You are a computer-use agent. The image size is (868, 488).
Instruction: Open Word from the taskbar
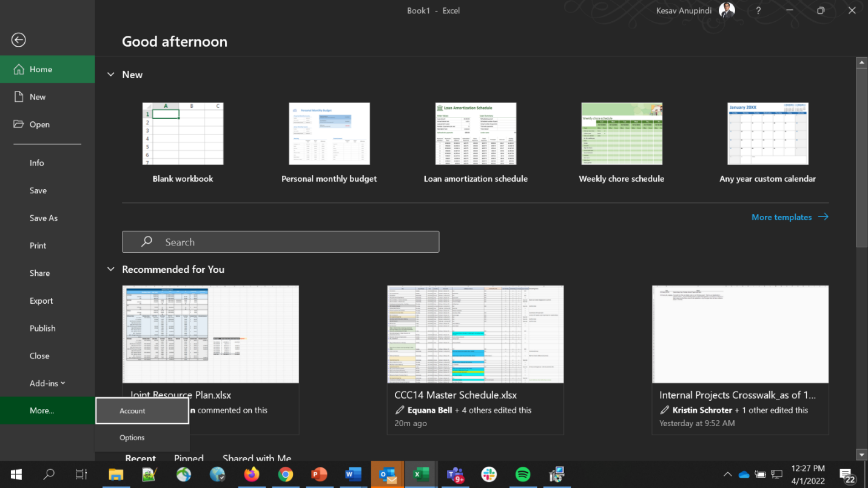[353, 475]
